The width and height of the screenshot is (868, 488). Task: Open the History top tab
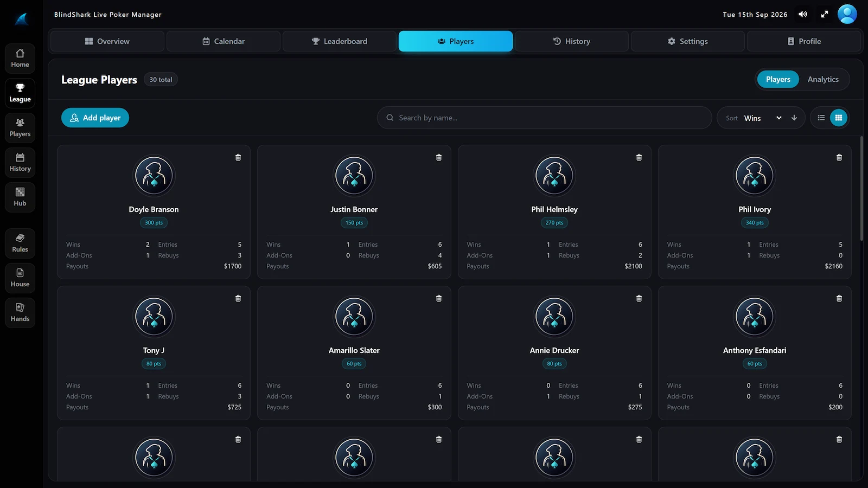coord(572,41)
